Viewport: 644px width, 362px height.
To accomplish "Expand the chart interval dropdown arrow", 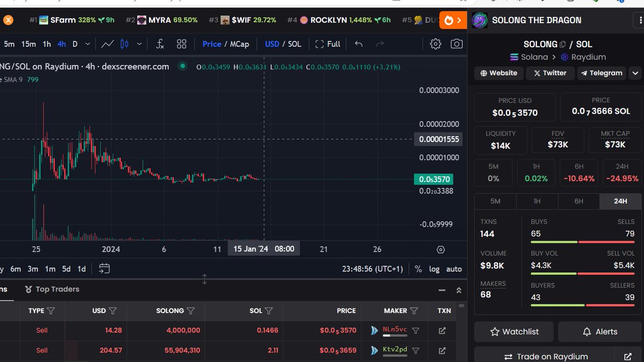I will pyautogui.click(x=87, y=44).
